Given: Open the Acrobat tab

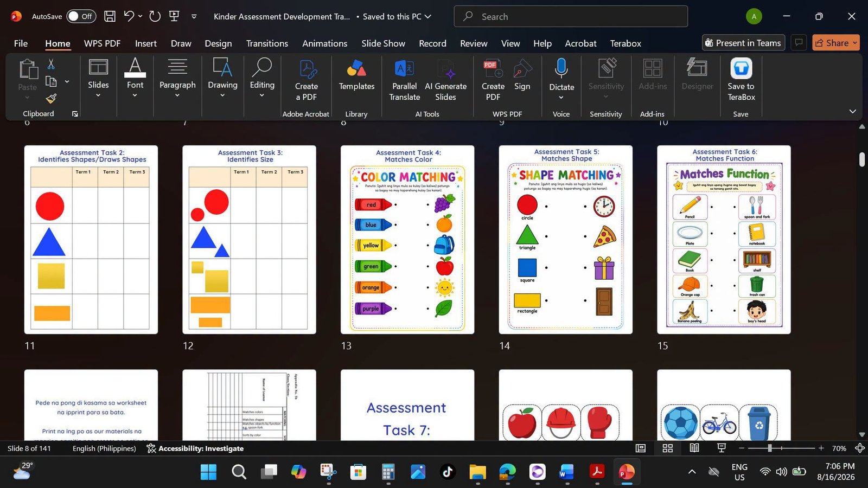Looking at the screenshot, I should 580,43.
